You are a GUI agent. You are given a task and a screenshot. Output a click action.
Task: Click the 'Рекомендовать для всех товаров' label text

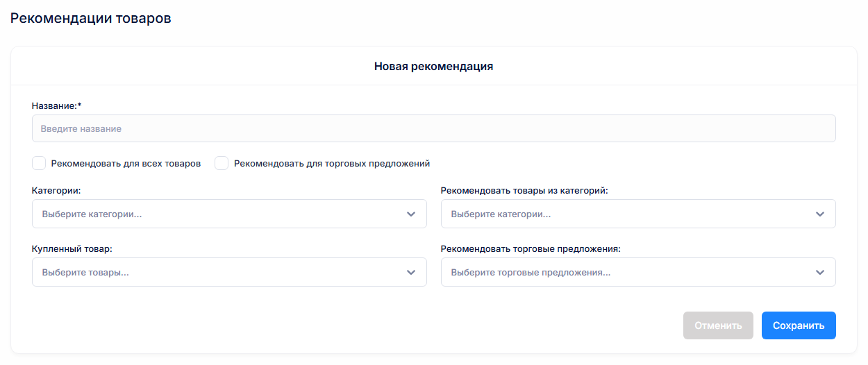pyautogui.click(x=126, y=164)
